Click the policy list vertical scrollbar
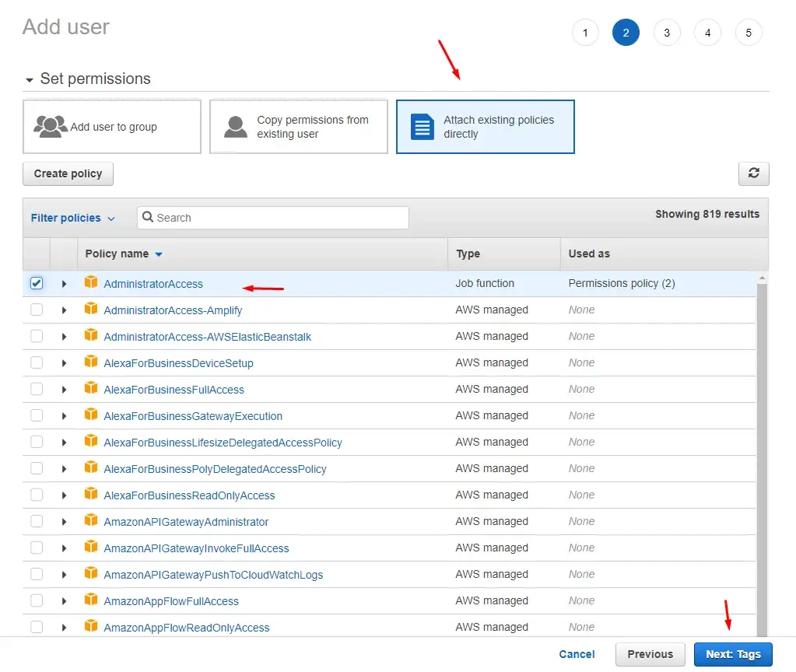 coord(762,451)
